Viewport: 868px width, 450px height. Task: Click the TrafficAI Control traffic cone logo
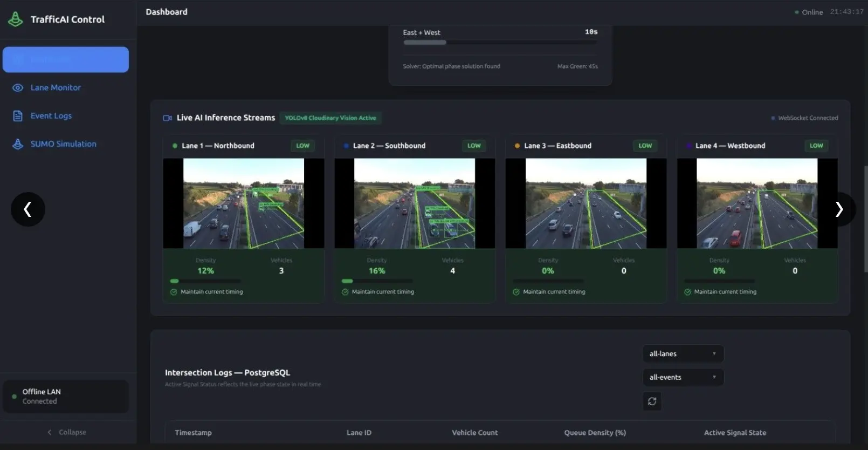(x=16, y=19)
